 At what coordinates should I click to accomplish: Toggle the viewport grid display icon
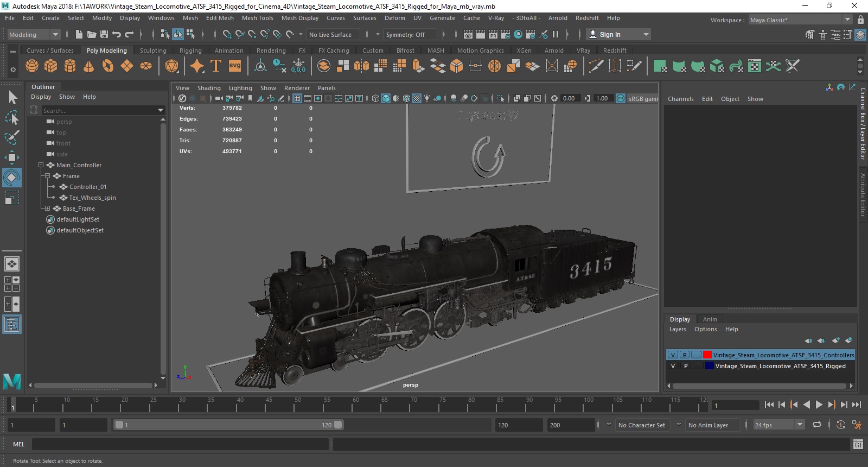click(297, 98)
